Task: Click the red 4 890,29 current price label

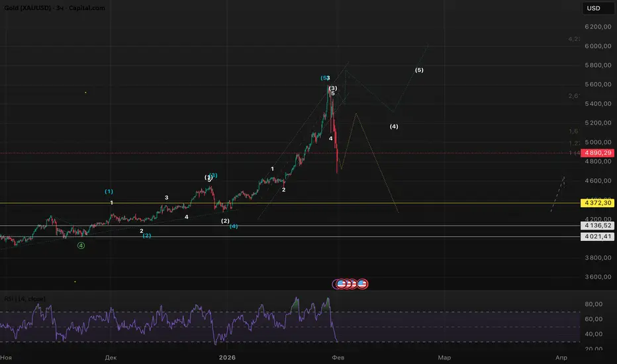Action: click(x=597, y=153)
